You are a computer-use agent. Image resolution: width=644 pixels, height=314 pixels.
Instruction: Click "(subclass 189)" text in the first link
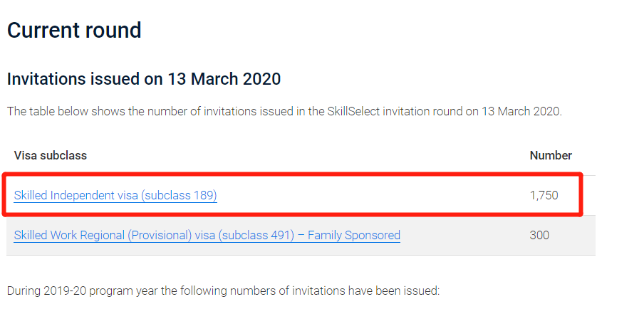pos(179,195)
